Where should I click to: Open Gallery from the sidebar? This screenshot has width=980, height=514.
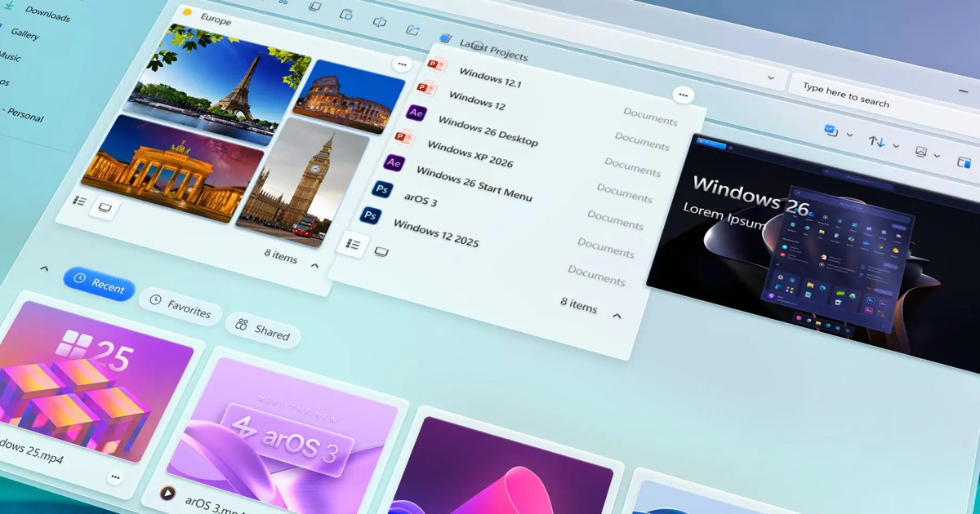(25, 35)
